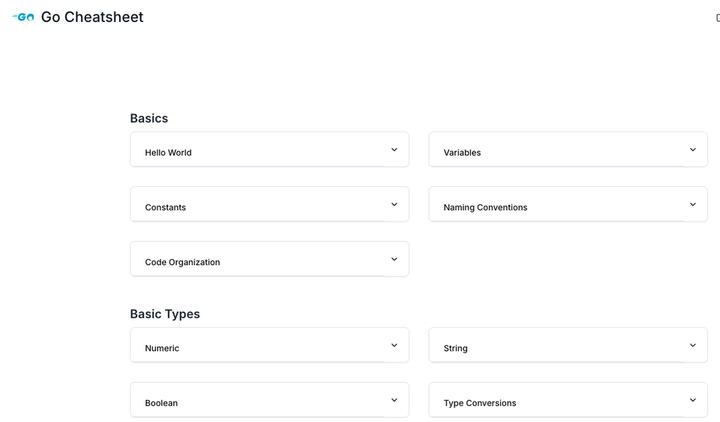Click the "Basic Types" section heading
The height and width of the screenshot is (422, 720).
coord(165,314)
